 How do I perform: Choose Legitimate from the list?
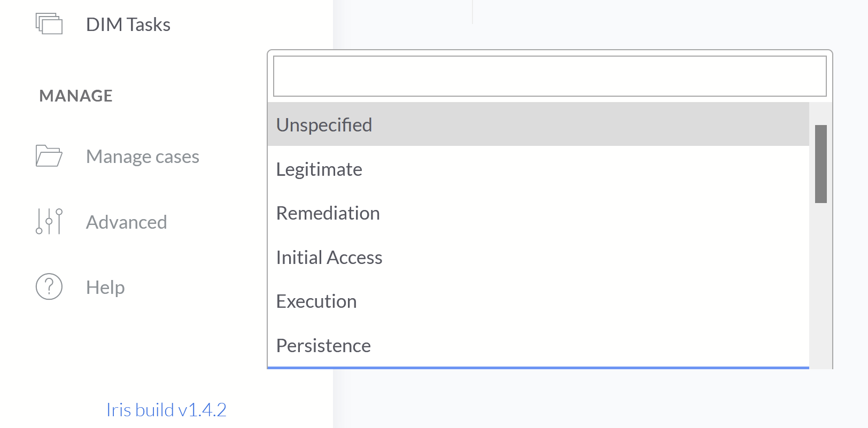pyautogui.click(x=319, y=169)
